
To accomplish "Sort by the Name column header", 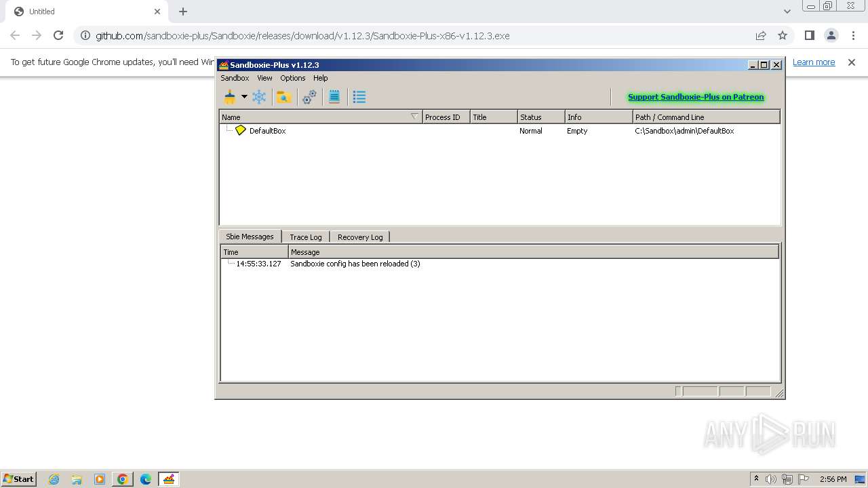I will tap(320, 117).
